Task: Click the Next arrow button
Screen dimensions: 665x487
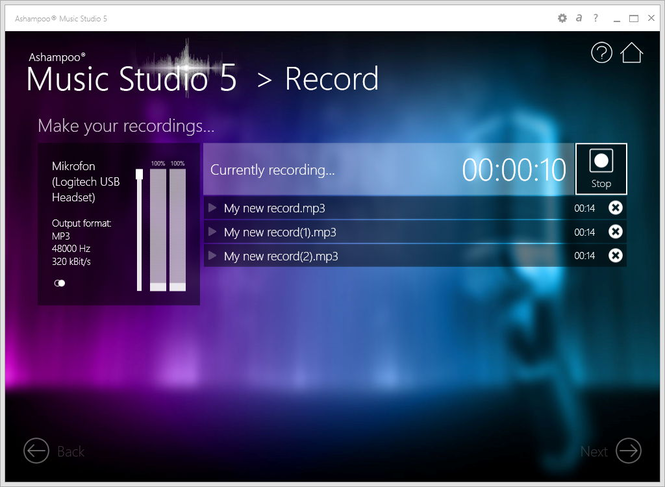Action: click(x=629, y=451)
